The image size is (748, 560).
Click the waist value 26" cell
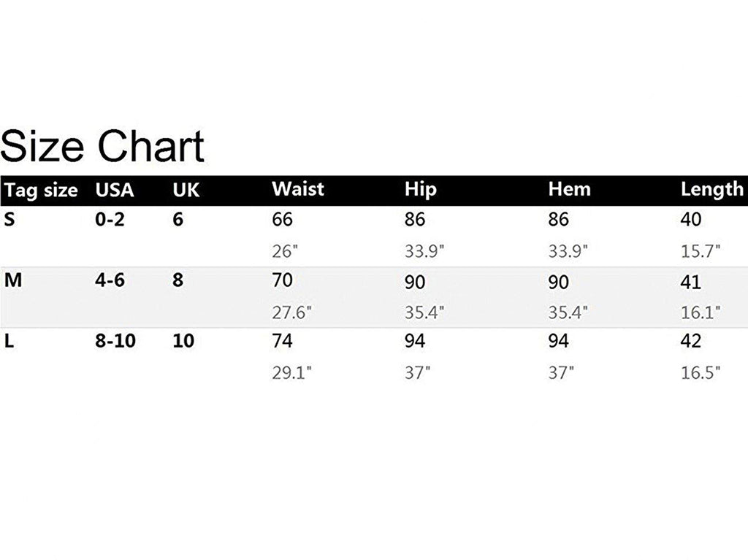[285, 252]
